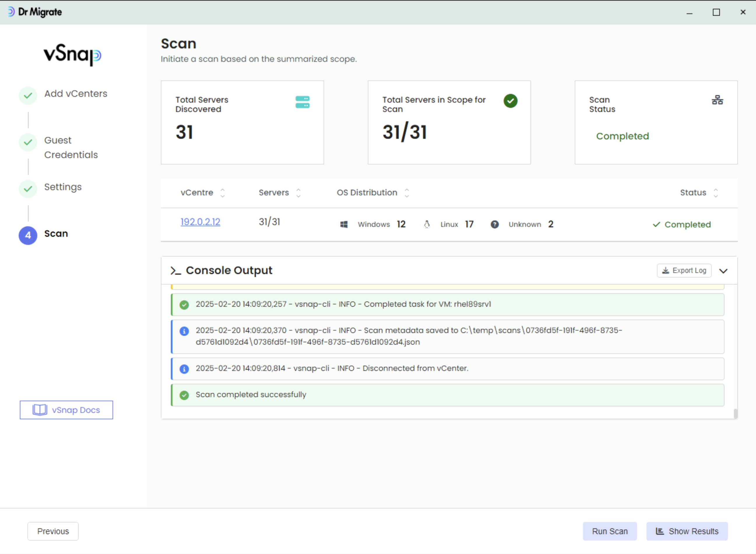
Task: Click the Disconnected from vCenter log message
Action: click(332, 368)
